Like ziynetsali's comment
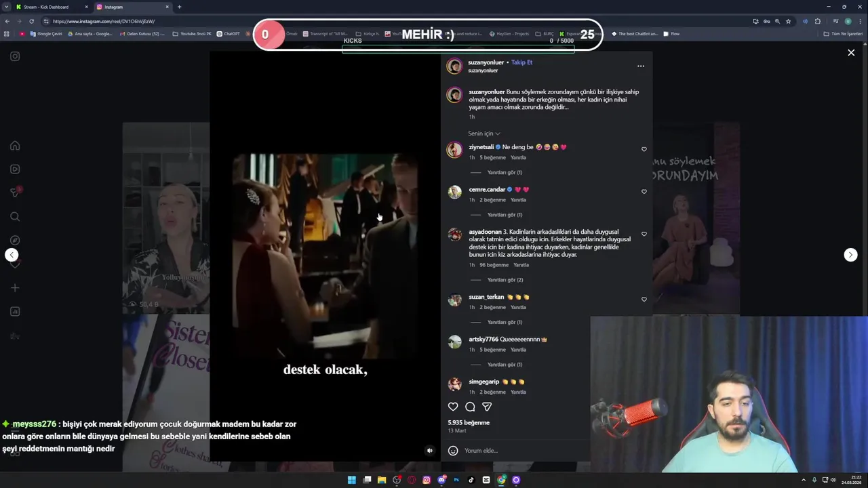Image resolution: width=868 pixels, height=488 pixels. point(644,149)
